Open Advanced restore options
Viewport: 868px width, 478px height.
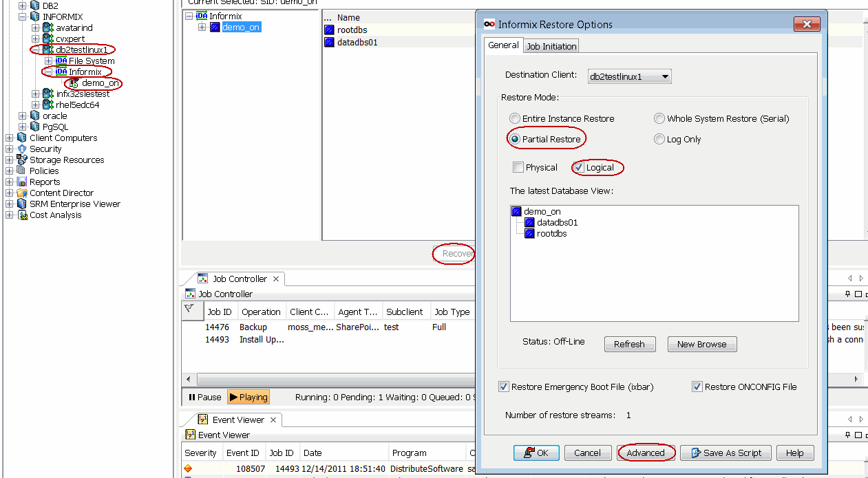tap(646, 453)
